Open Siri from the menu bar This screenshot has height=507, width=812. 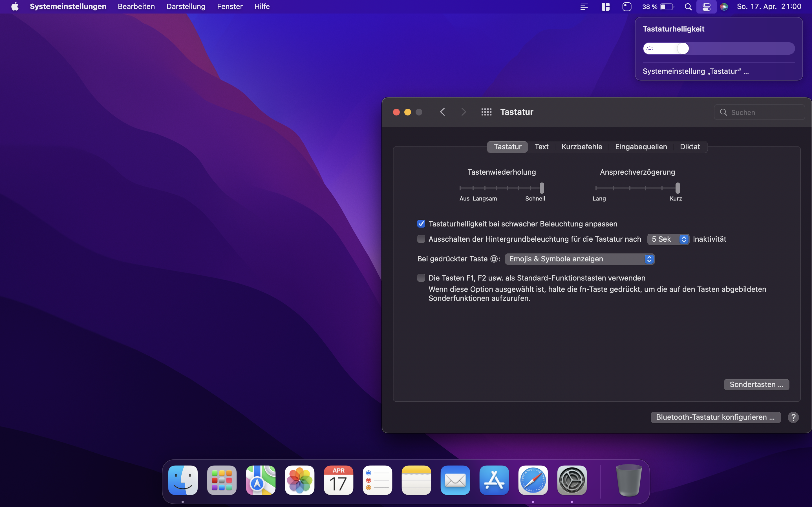tap(724, 7)
